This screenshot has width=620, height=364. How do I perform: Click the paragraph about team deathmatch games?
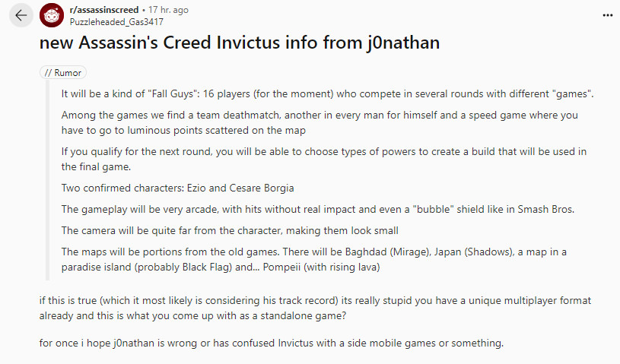coord(320,120)
